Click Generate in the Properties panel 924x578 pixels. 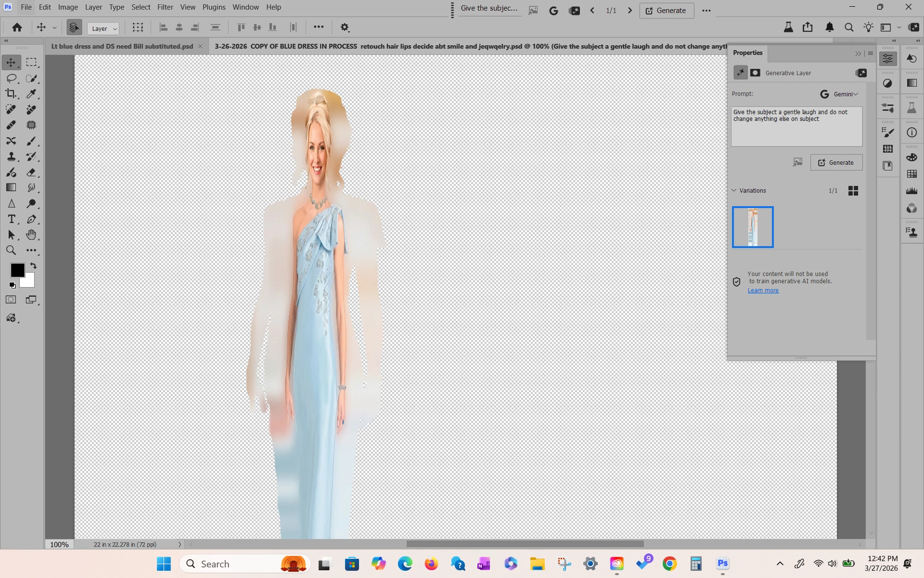(836, 163)
